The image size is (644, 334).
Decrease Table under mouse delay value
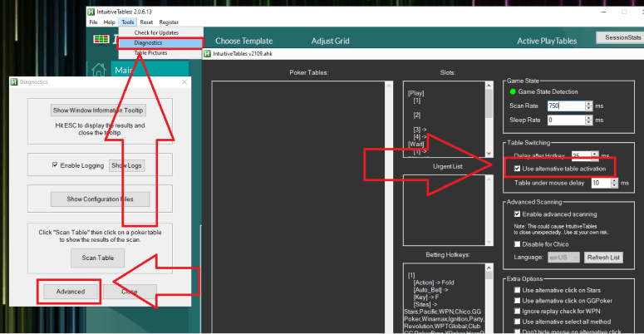614,185
